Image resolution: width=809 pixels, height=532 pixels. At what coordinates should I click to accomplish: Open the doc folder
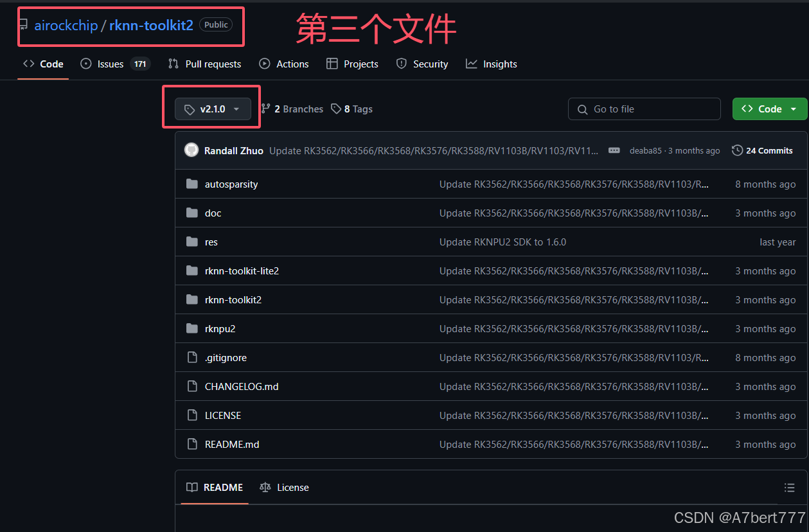coord(213,213)
